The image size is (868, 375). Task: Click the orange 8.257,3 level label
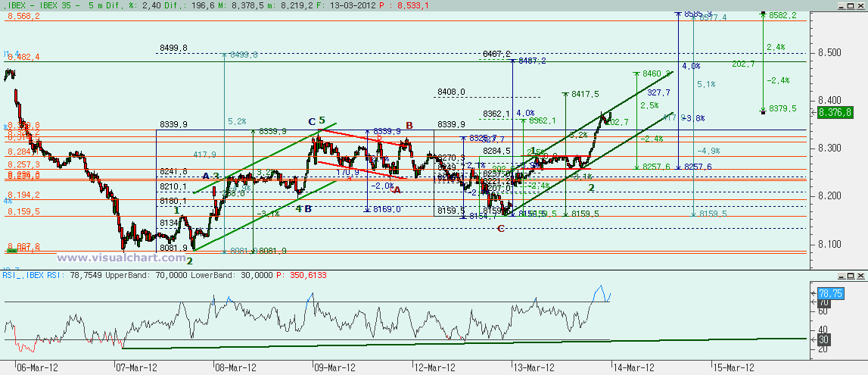(x=23, y=165)
